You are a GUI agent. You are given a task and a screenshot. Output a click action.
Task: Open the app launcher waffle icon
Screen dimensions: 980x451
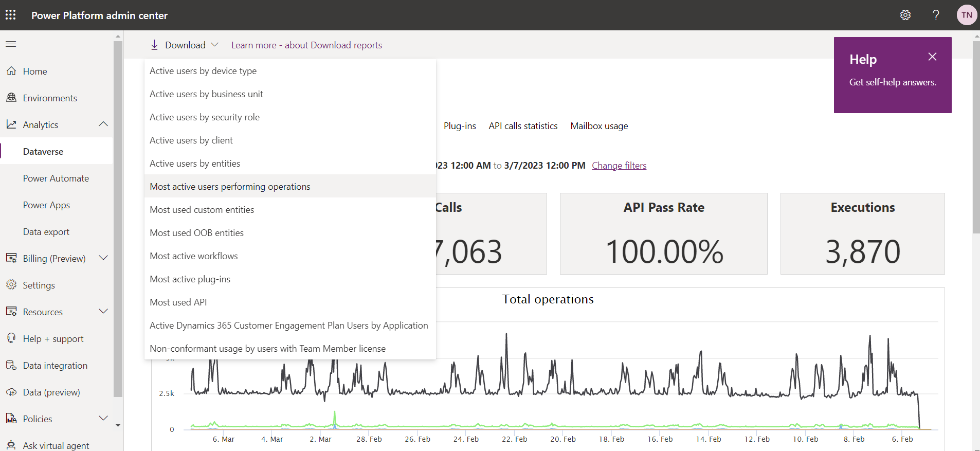pyautogui.click(x=10, y=15)
